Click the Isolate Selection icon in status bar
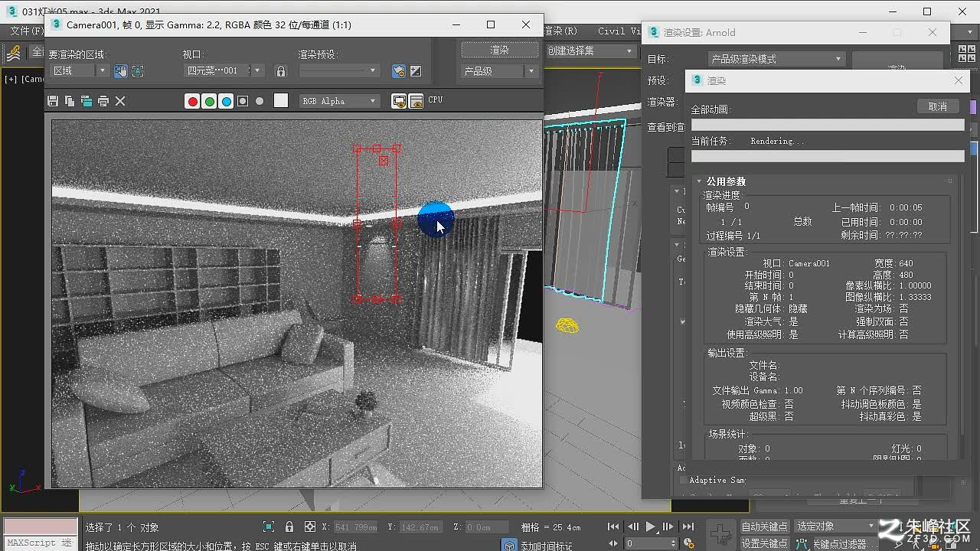Screen dimensions: 980x551 [269, 527]
